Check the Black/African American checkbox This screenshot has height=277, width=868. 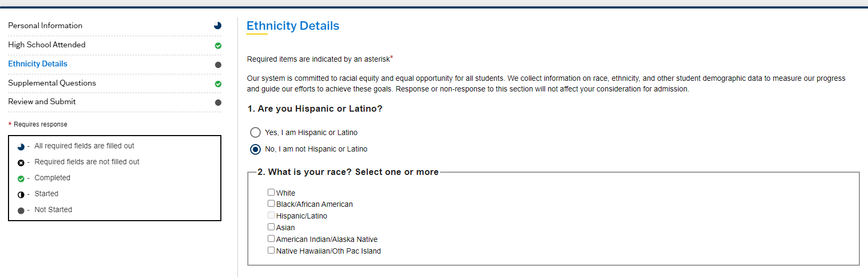coord(271,204)
